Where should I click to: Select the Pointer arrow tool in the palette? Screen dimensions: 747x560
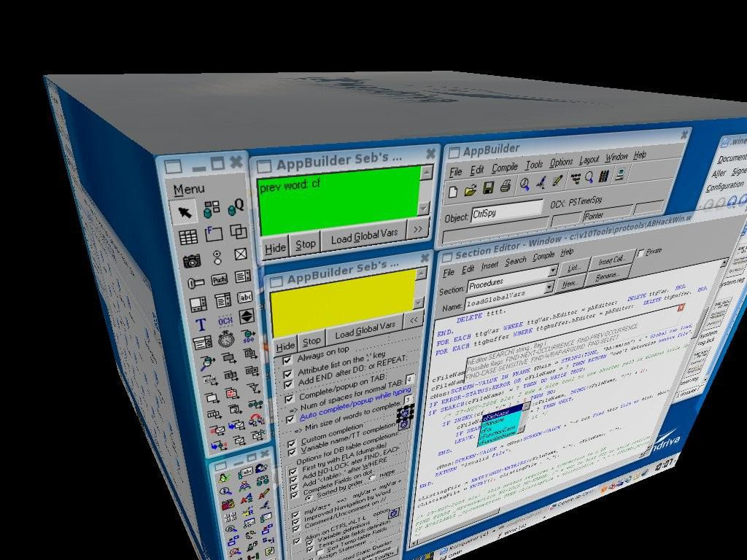[183, 211]
